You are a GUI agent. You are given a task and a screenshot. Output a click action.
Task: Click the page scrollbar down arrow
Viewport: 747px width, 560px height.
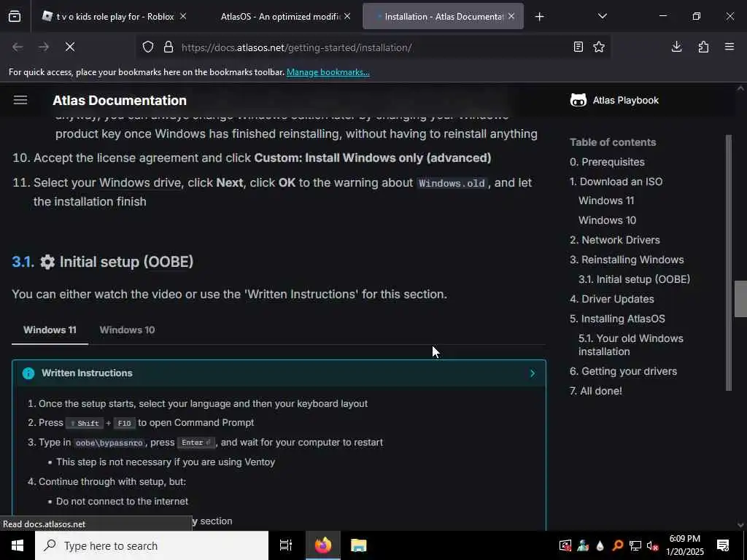[740, 525]
